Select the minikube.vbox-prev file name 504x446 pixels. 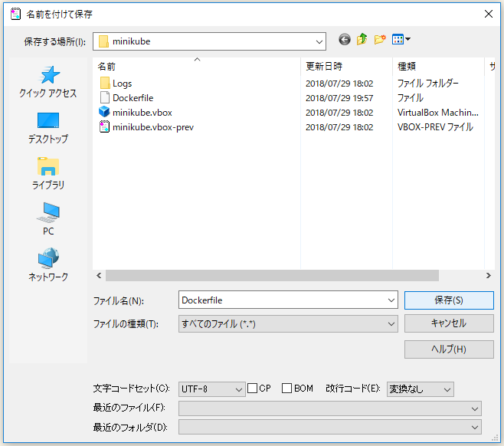[153, 127]
